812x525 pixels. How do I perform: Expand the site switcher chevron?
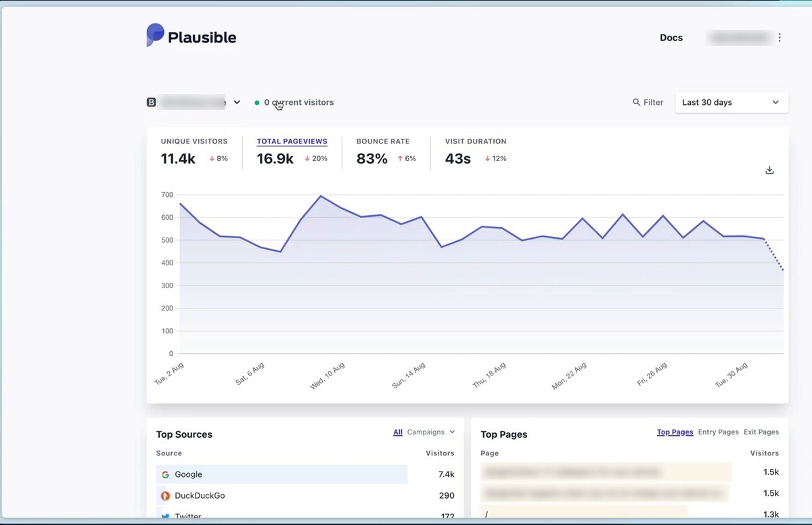click(x=237, y=102)
